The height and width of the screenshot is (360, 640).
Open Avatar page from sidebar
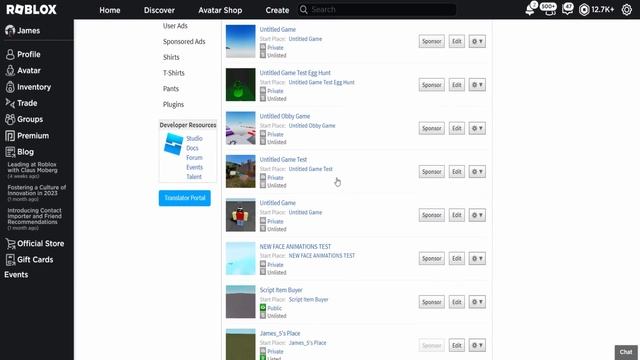pyautogui.click(x=23, y=71)
